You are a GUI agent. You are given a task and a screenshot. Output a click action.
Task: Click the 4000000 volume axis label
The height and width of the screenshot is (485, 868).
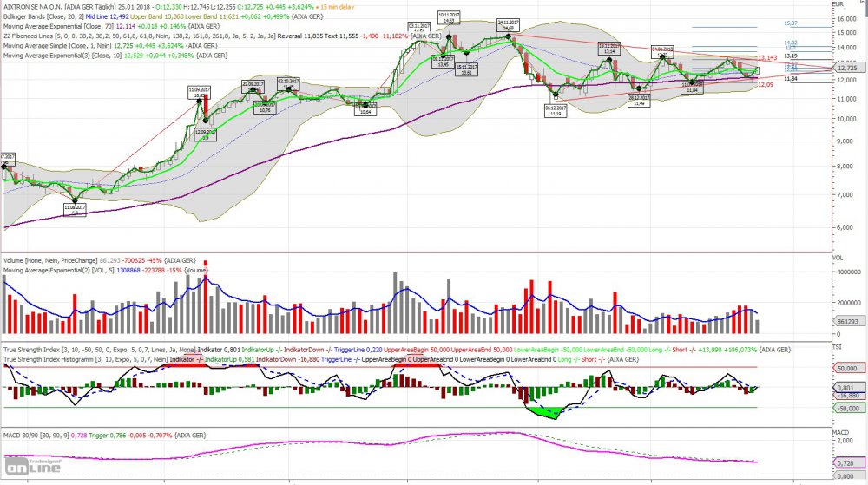848,272
